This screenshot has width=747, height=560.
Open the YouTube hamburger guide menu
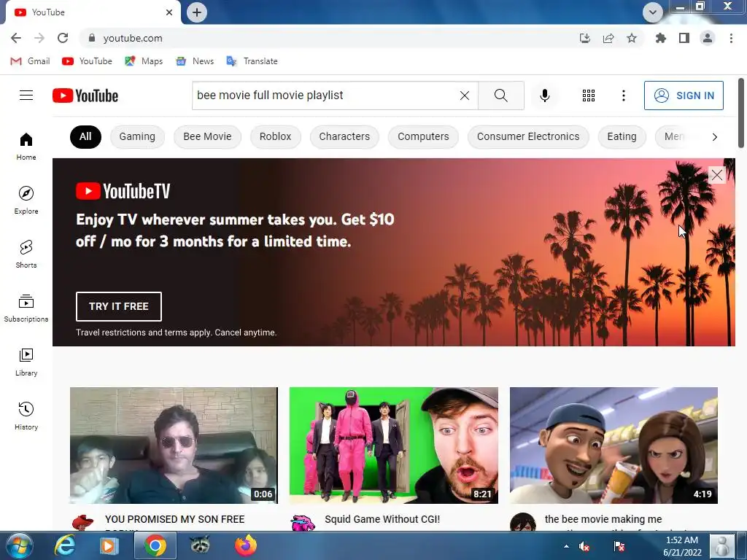26,96
